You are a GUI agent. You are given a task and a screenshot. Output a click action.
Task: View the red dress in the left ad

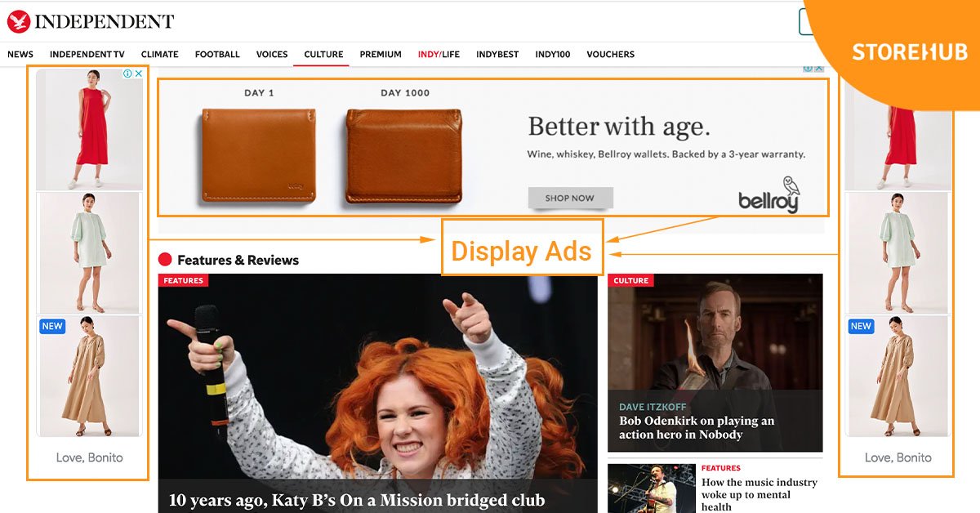pos(89,129)
